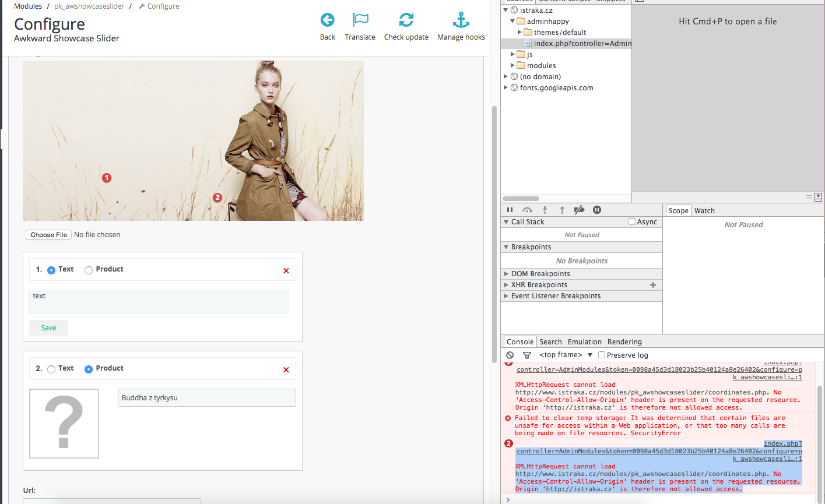Screen dimensions: 825x504
Task: Expand the XHR Breakpoints section
Action: click(506, 284)
